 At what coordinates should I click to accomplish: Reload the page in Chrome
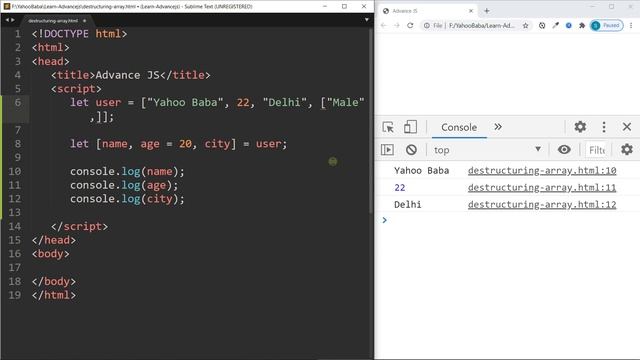tap(410, 25)
